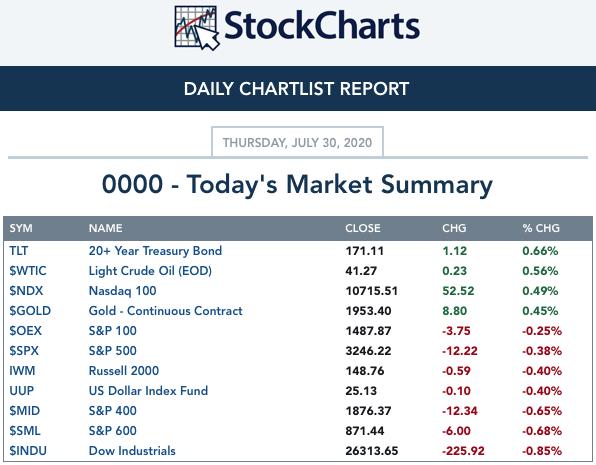
Task: Click the $NDX symbol
Action: pos(26,291)
